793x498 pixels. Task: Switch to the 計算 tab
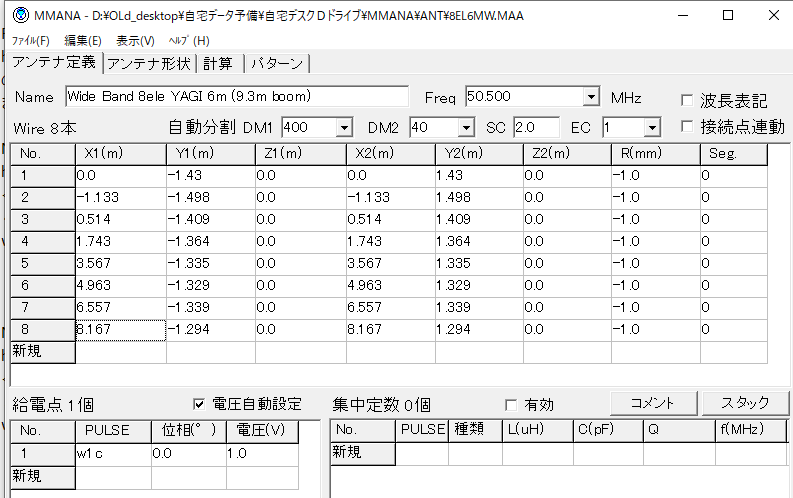(218, 63)
